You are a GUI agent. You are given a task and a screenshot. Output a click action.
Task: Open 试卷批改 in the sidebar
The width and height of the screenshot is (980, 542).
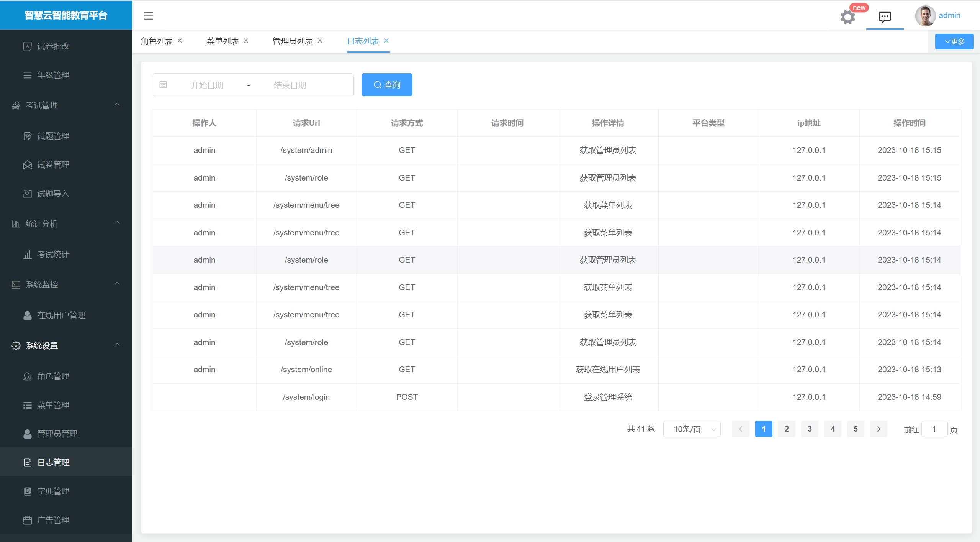(53, 46)
